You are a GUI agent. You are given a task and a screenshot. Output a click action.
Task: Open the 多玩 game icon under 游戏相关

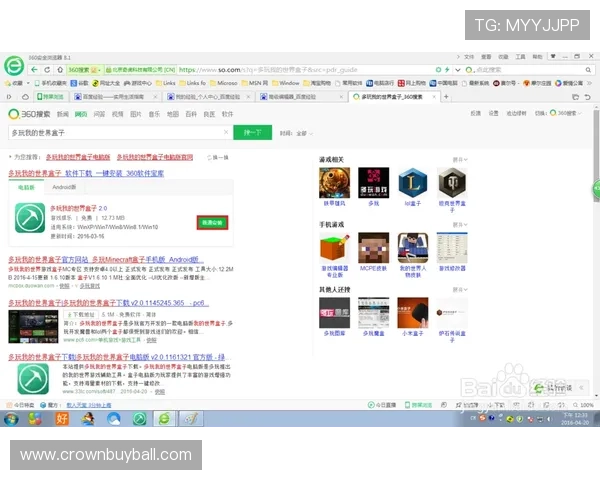pyautogui.click(x=373, y=183)
